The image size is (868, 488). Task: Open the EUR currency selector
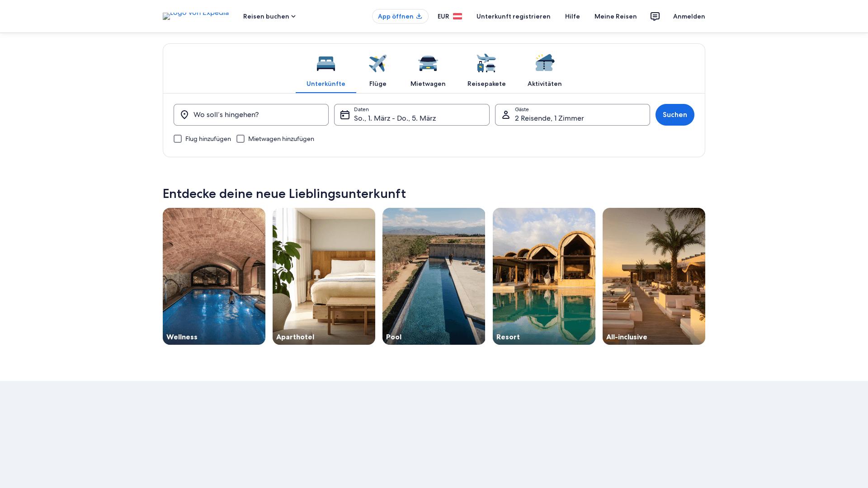(443, 16)
